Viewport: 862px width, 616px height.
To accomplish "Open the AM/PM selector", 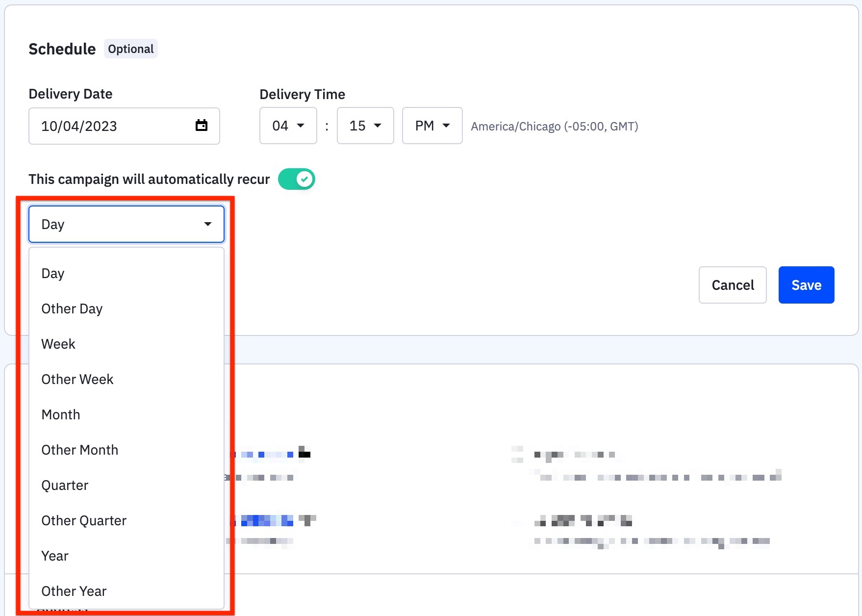I will pyautogui.click(x=431, y=126).
